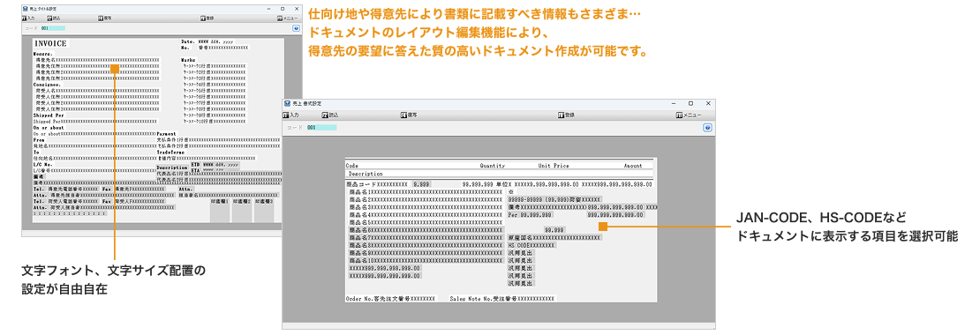Select the 印鑑欄3 stamp box
The height and width of the screenshot is (335, 980).
(x=265, y=211)
